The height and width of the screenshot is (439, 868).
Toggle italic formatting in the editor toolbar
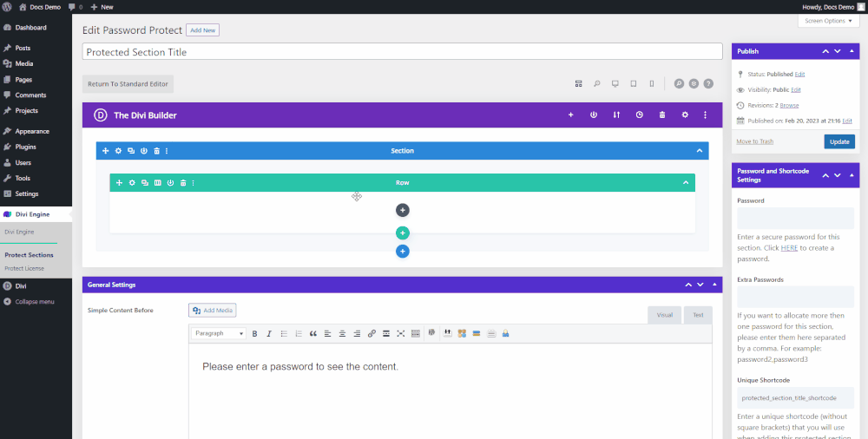point(269,333)
